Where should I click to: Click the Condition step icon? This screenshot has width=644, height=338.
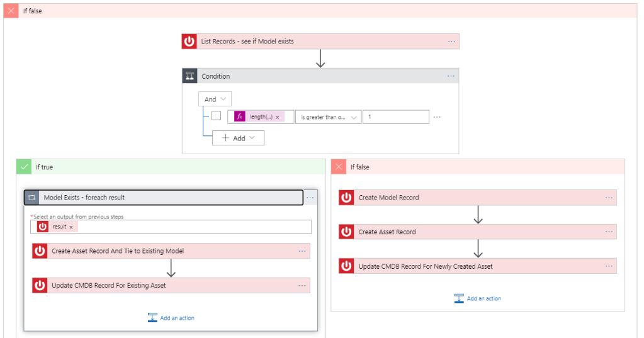[189, 76]
